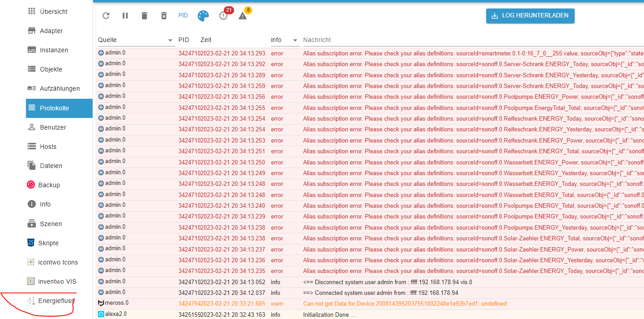This screenshot has height=319, width=644.
Task: Select the Protokolle sidebar item
Action: pyautogui.click(x=59, y=108)
